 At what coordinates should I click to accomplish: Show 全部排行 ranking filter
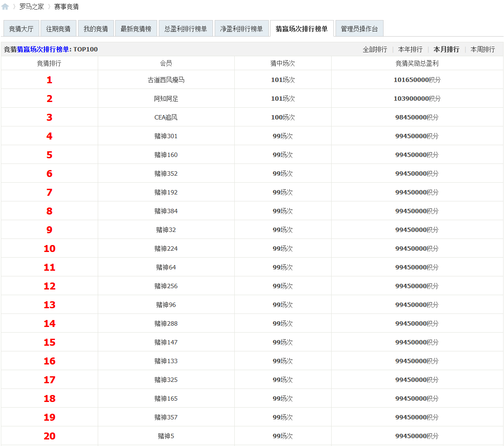point(375,49)
